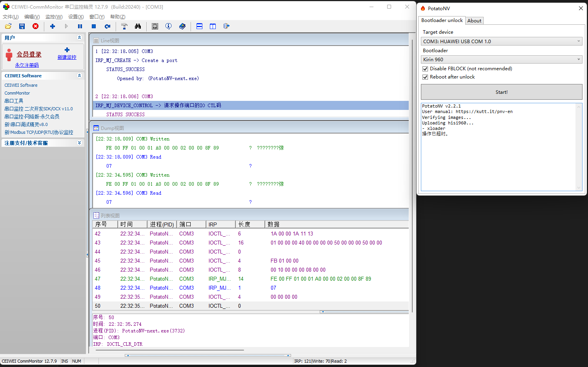Open the help book icon

[182, 26]
